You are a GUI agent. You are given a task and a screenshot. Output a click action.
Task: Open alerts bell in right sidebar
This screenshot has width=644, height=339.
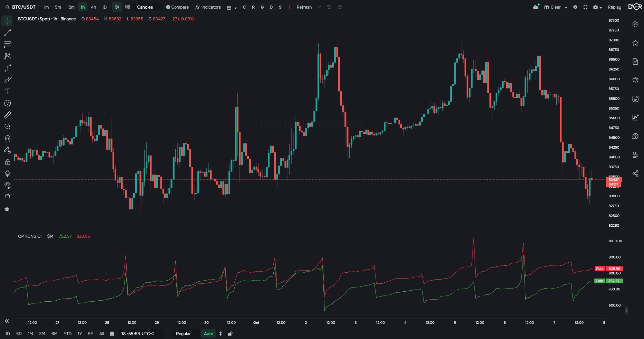coord(635,80)
